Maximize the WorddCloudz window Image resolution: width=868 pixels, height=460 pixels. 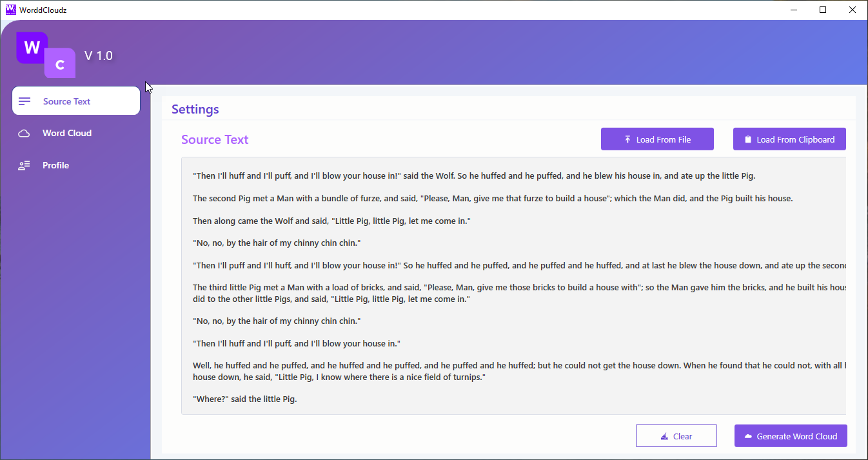823,10
